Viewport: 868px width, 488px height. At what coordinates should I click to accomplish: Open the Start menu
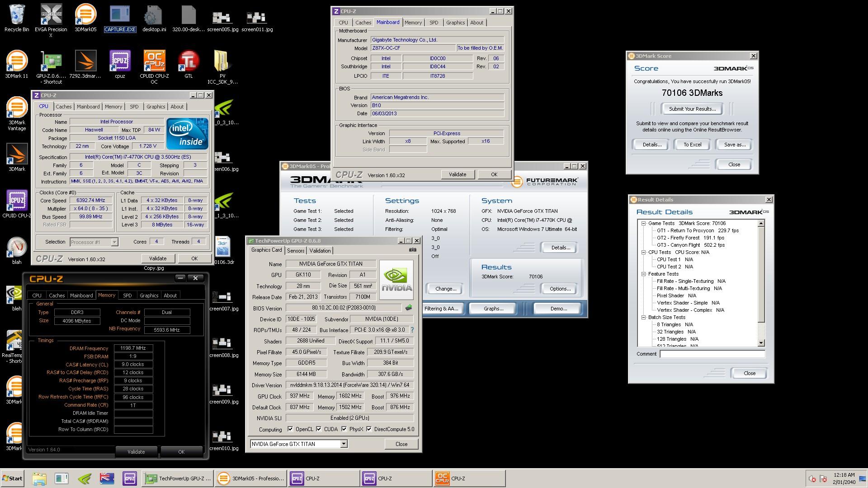click(12, 479)
